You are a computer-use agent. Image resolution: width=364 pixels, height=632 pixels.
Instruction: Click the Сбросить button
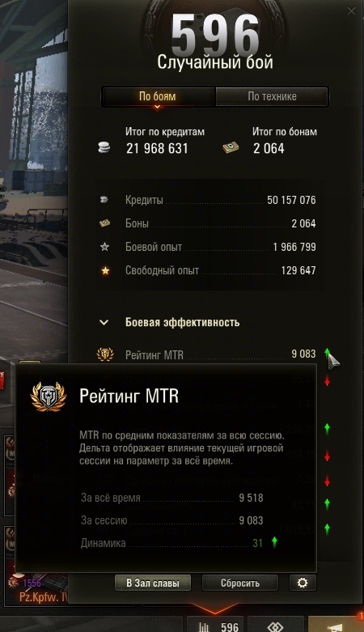[x=240, y=583]
